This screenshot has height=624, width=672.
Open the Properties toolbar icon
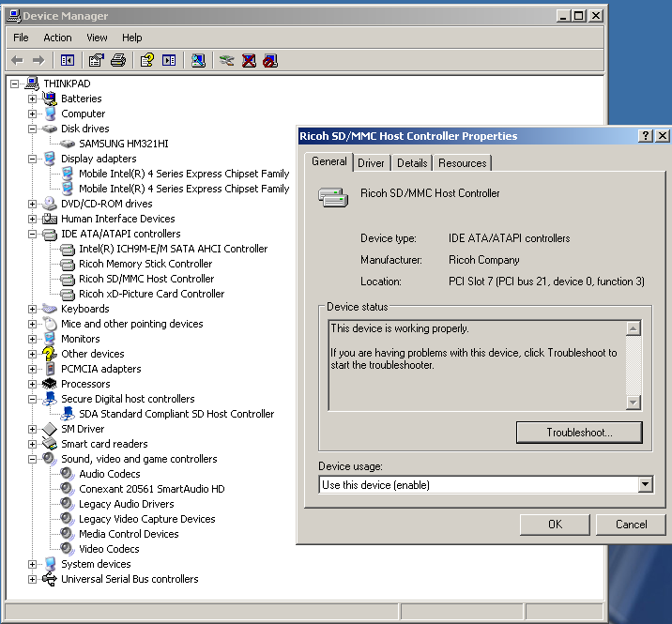pos(96,60)
